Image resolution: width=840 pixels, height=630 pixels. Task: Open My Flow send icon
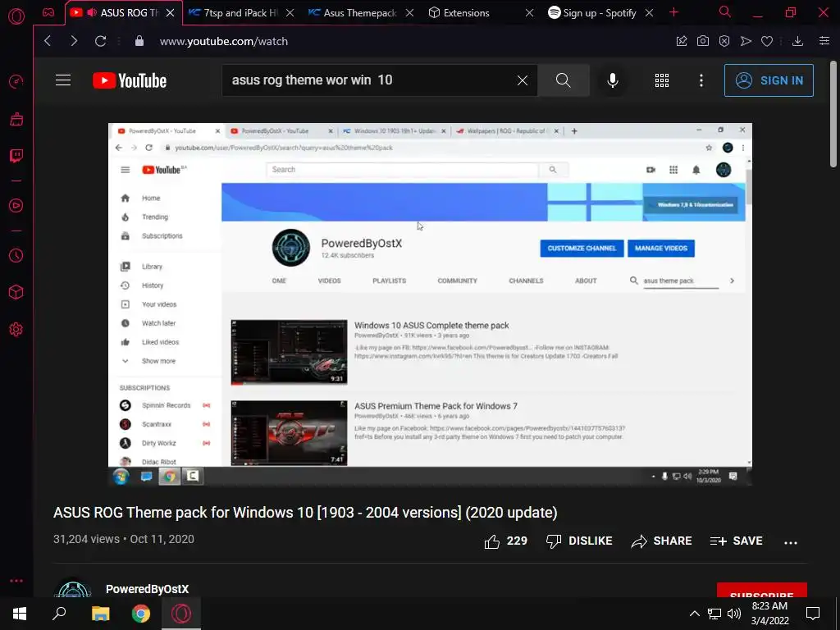point(746,41)
